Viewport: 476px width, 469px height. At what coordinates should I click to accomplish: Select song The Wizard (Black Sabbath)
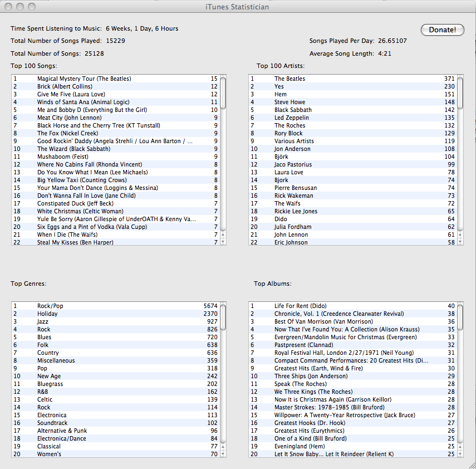tap(116, 149)
